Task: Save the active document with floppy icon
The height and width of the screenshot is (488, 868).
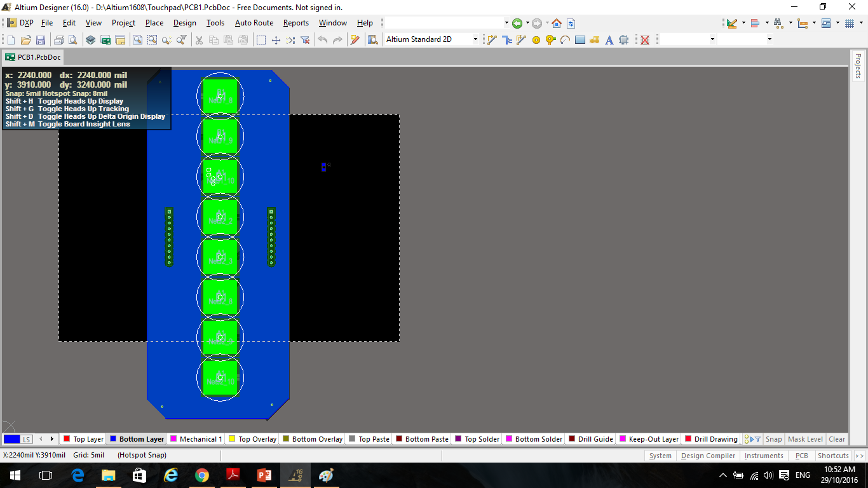Action: click(x=41, y=39)
